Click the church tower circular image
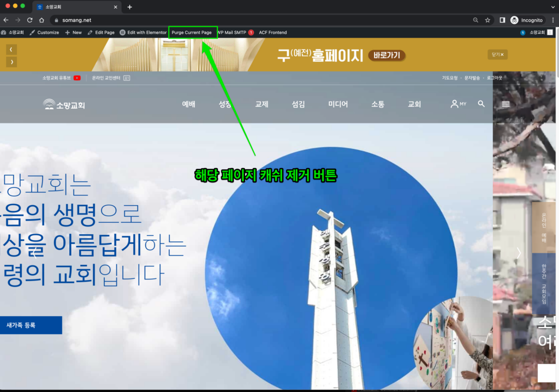 (331, 269)
